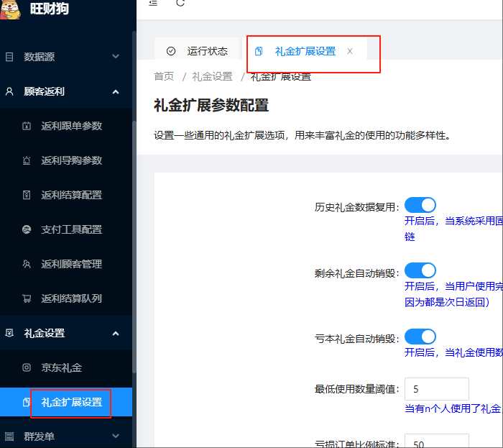Click 礼金设置 breadcrumb link
Viewport: 503px width, 448px height.
pyautogui.click(x=212, y=76)
